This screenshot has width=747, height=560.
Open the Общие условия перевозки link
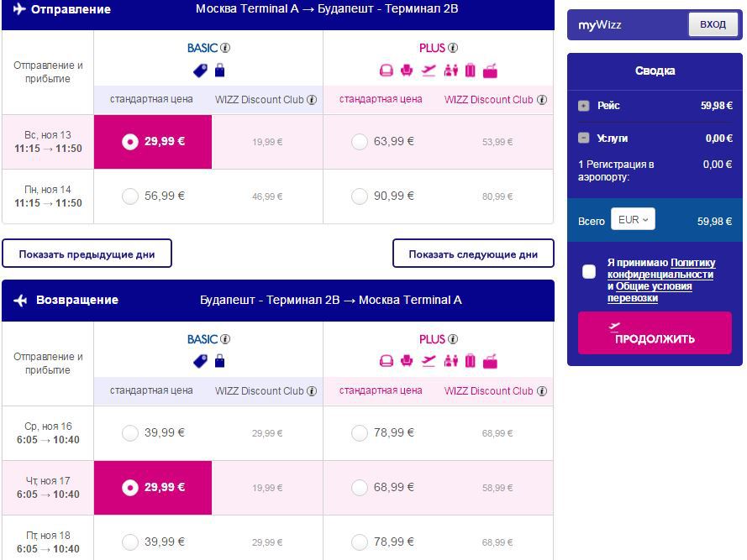point(650,292)
